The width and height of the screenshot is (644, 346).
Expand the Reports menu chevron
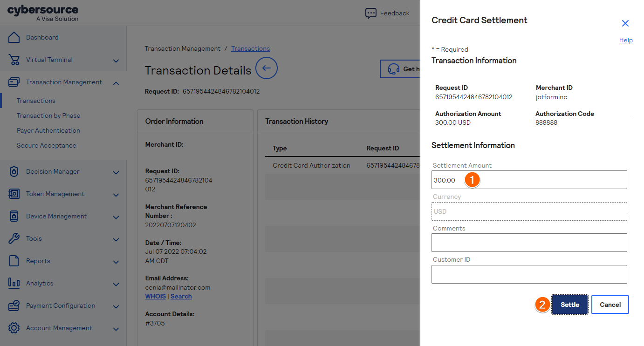[x=116, y=262]
